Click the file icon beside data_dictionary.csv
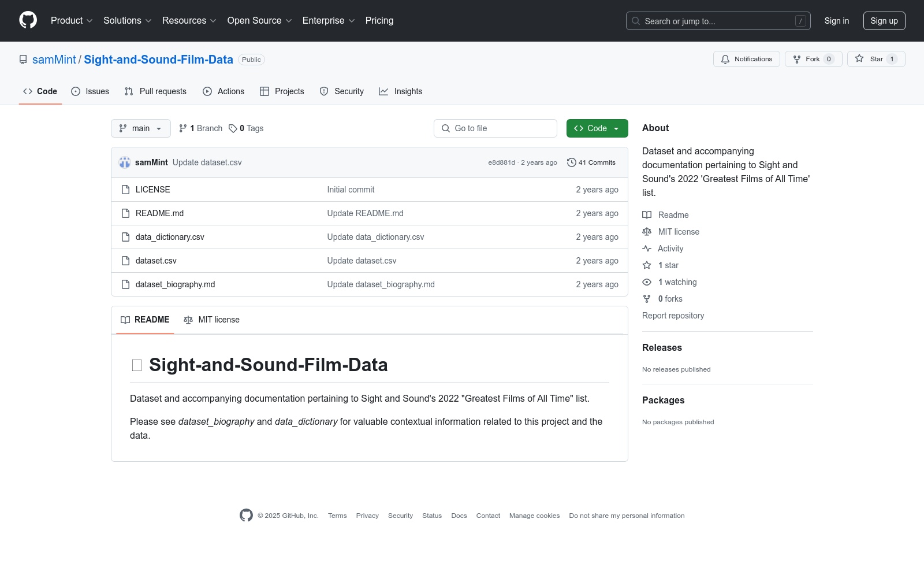Screen dimensions: 924x578 (x=125, y=237)
